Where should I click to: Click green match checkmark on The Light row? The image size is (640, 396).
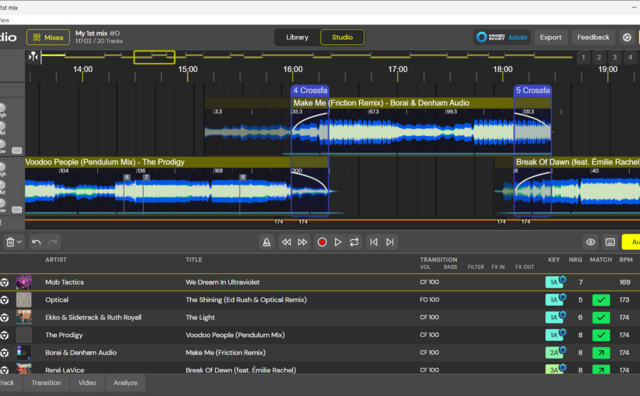(x=601, y=318)
